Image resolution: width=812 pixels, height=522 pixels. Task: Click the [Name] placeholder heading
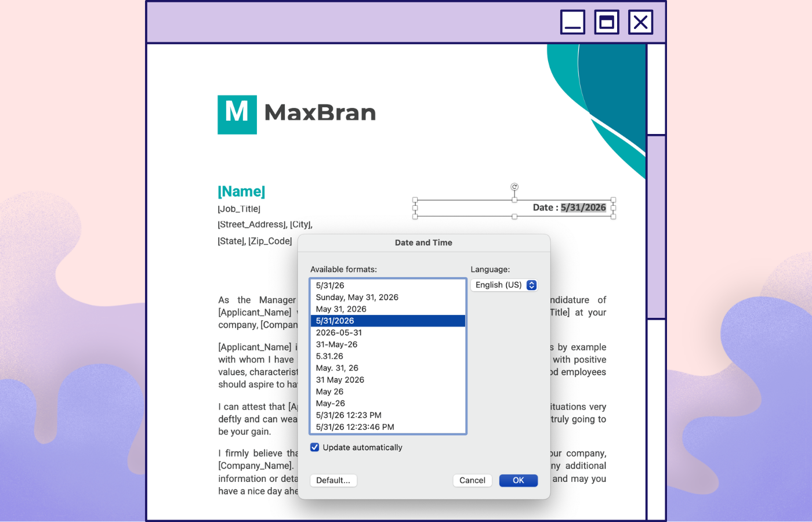241,191
